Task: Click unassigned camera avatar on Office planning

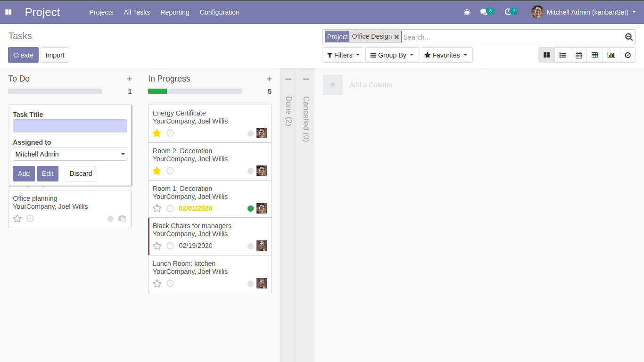Action: pyautogui.click(x=122, y=218)
